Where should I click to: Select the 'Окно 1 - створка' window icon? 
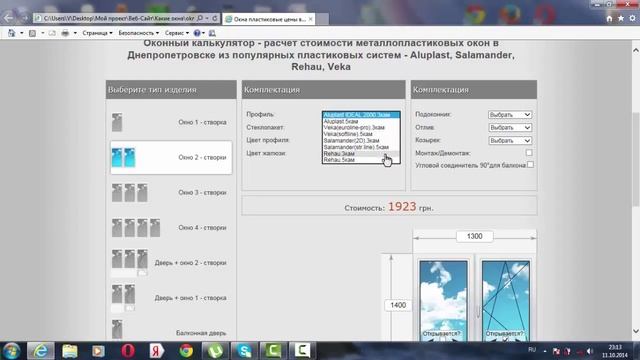[x=117, y=122]
